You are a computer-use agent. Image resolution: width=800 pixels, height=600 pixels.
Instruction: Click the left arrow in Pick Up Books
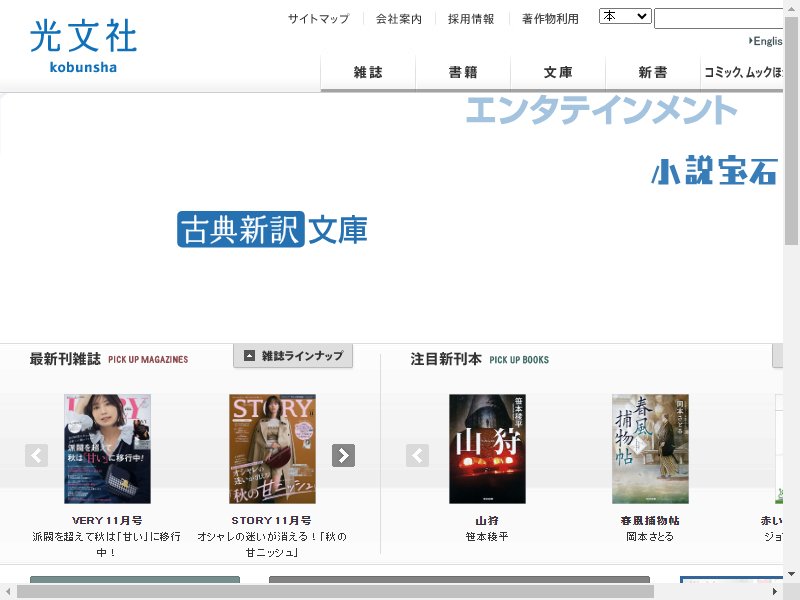coord(417,455)
